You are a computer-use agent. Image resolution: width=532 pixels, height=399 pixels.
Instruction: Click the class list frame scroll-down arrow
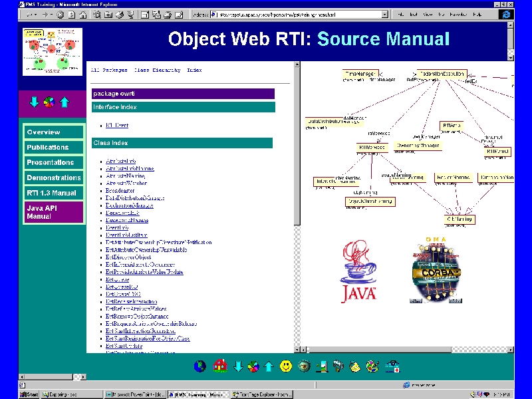(x=297, y=350)
